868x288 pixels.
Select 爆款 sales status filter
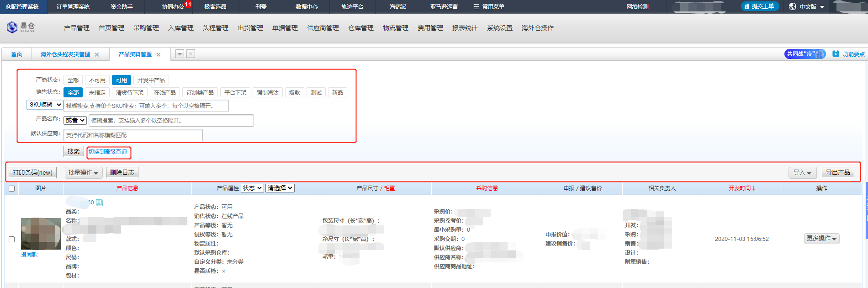pos(295,92)
